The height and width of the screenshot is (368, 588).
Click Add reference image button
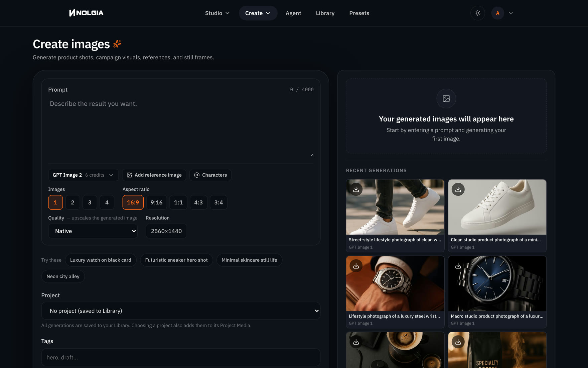pyautogui.click(x=154, y=175)
